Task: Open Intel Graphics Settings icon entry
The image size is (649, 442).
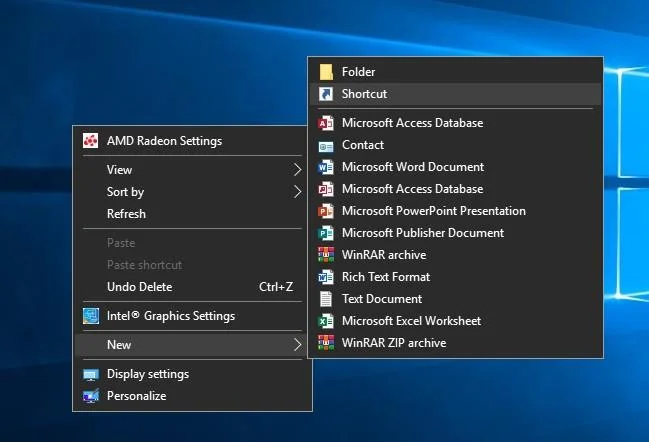Action: [x=91, y=316]
